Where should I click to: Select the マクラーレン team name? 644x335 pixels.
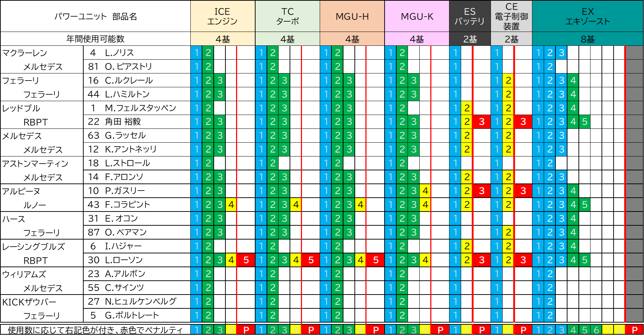[x=25, y=53]
